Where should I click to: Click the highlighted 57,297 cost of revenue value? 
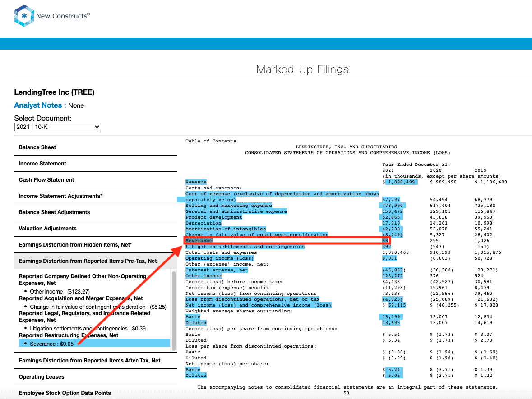point(391,200)
